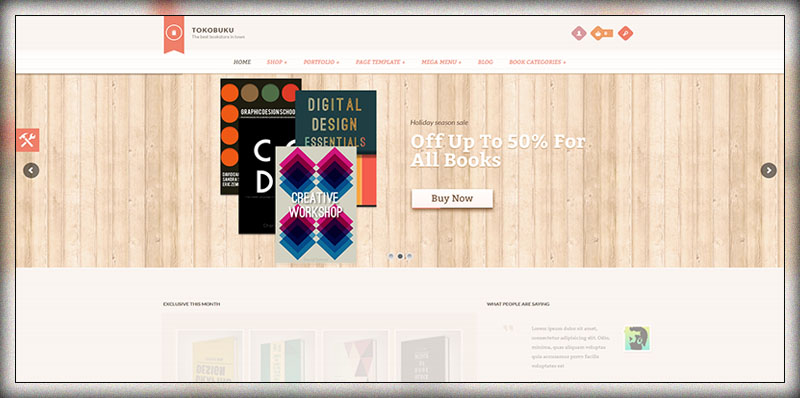Expand the Shop + menu
Viewport: 800px width, 398px height.
tap(277, 62)
